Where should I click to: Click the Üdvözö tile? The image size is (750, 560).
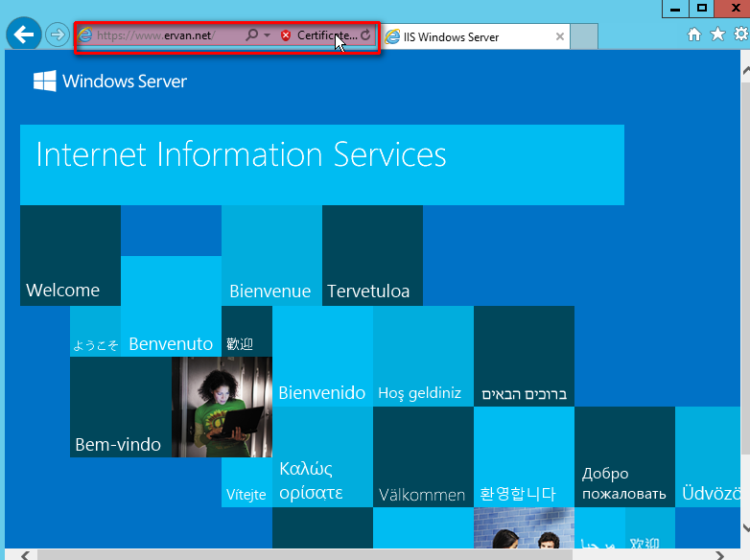click(708, 456)
